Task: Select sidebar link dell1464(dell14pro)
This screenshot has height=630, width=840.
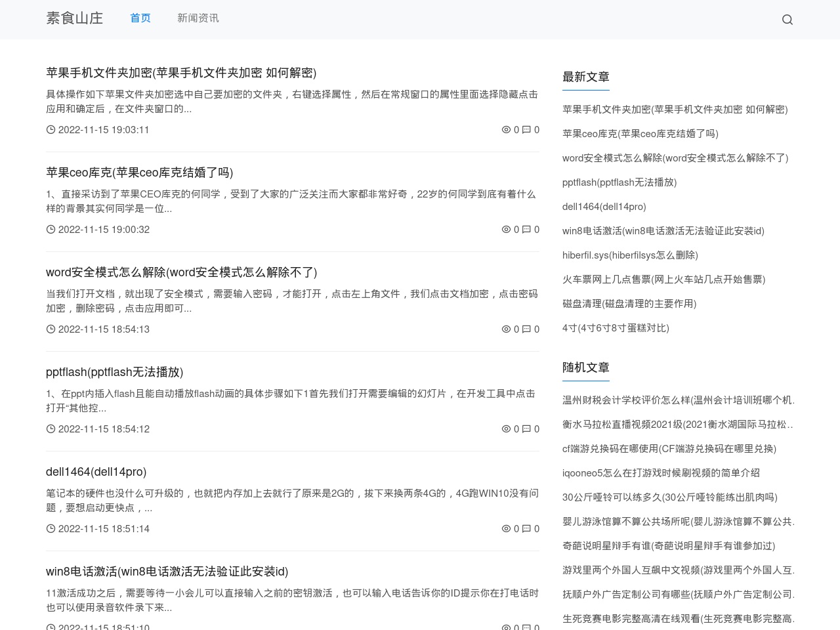Action: click(604, 207)
